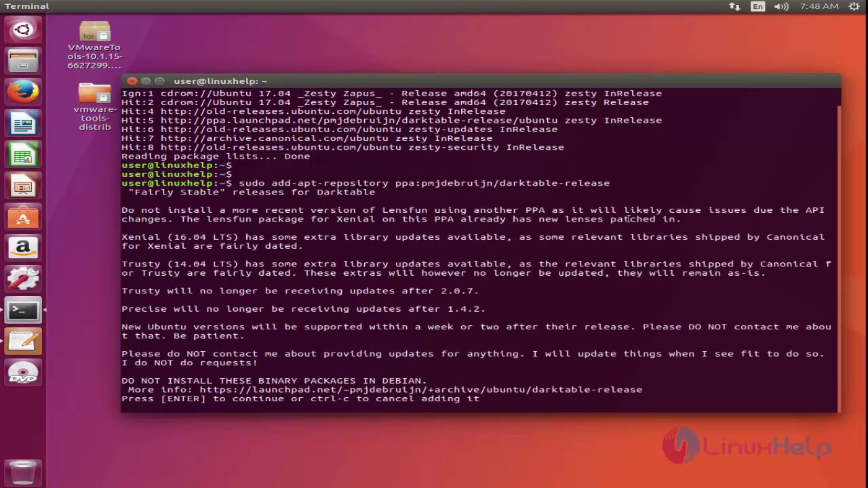Open the Files manager from launcher
Viewport: 868px width, 488px height.
[23, 61]
